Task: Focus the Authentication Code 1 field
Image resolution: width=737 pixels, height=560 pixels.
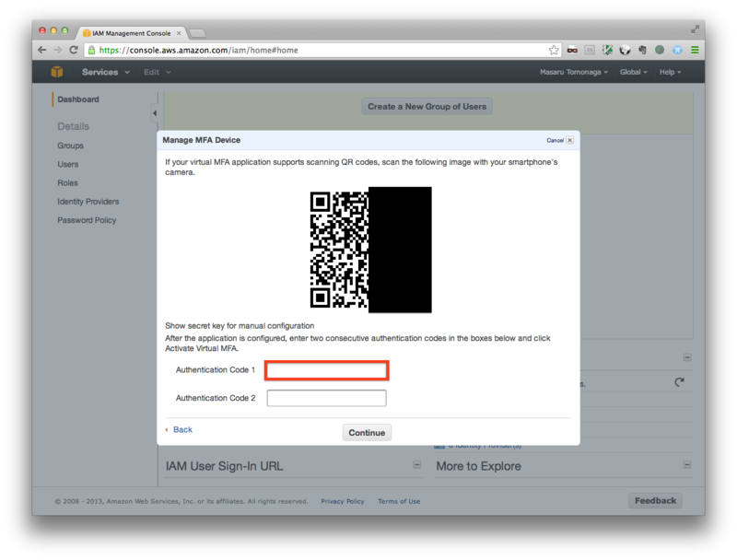Action: (327, 370)
